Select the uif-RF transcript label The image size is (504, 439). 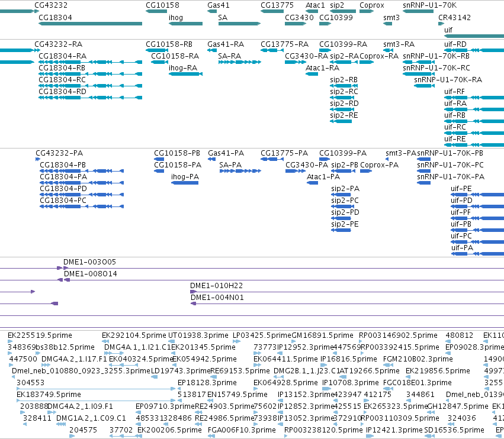(454, 92)
